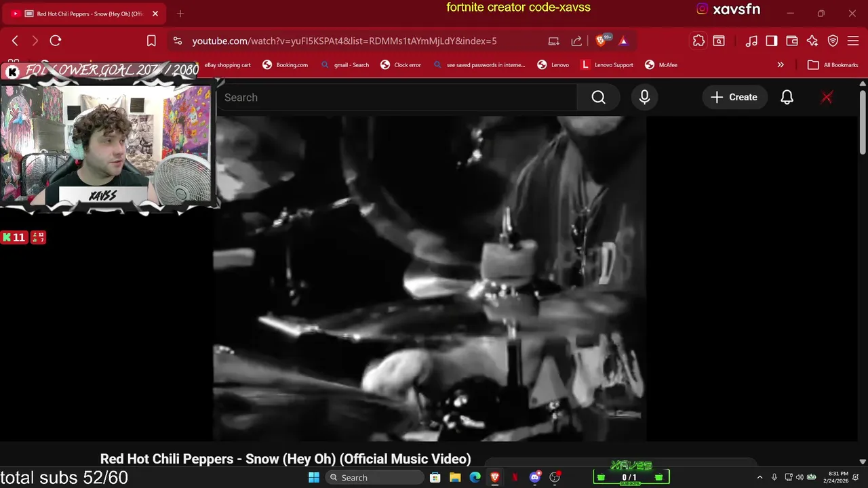
Task: Open the Brave Wallet icon
Action: [x=791, y=41]
